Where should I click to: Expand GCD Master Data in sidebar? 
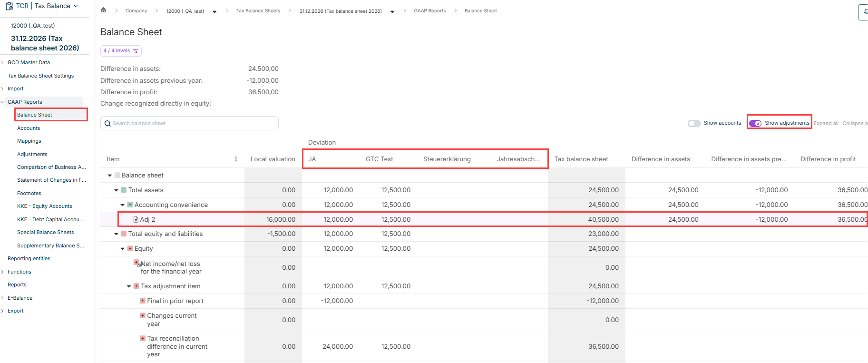(x=2, y=62)
